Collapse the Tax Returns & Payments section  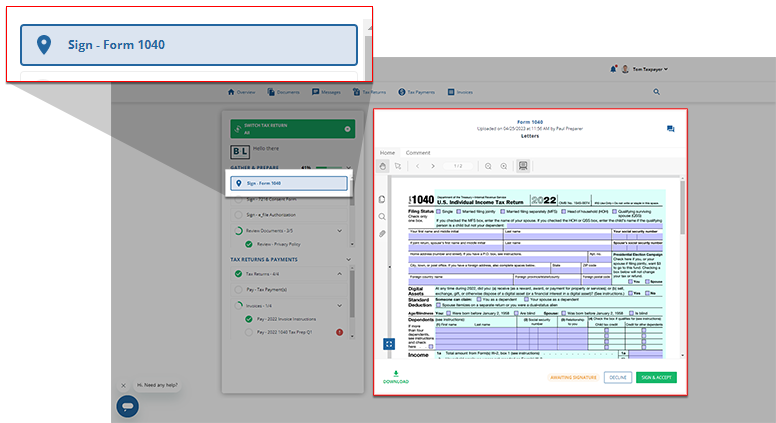pyautogui.click(x=348, y=259)
